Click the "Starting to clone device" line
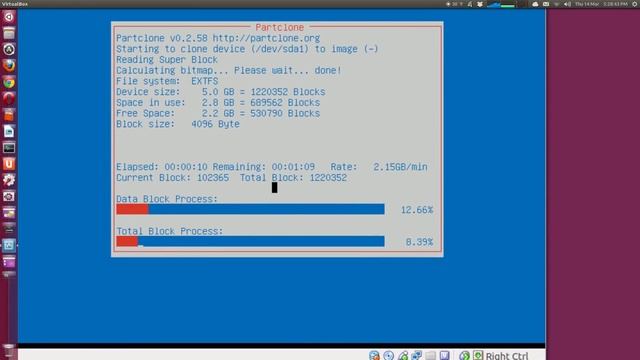 (x=247, y=49)
